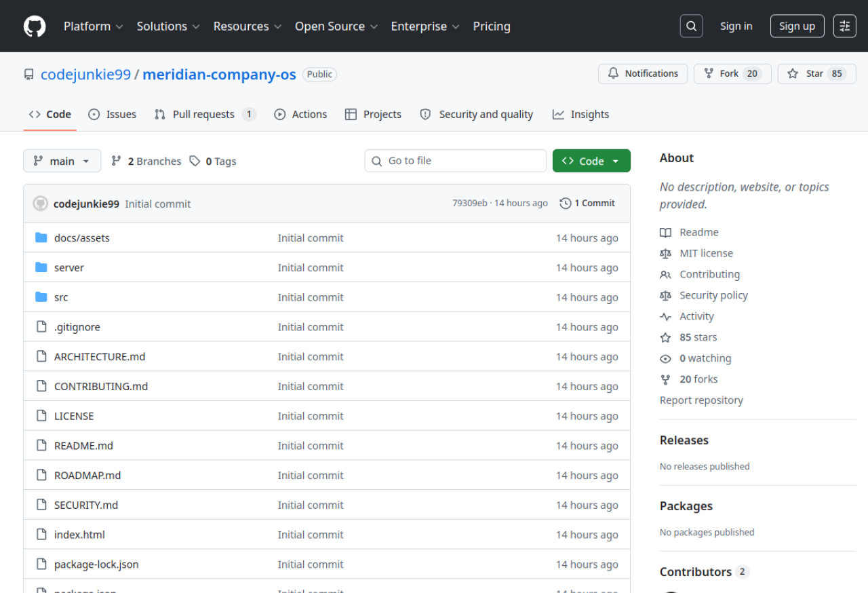Open the Insights tab
Viewport: 868px width, 593px height.
click(580, 115)
